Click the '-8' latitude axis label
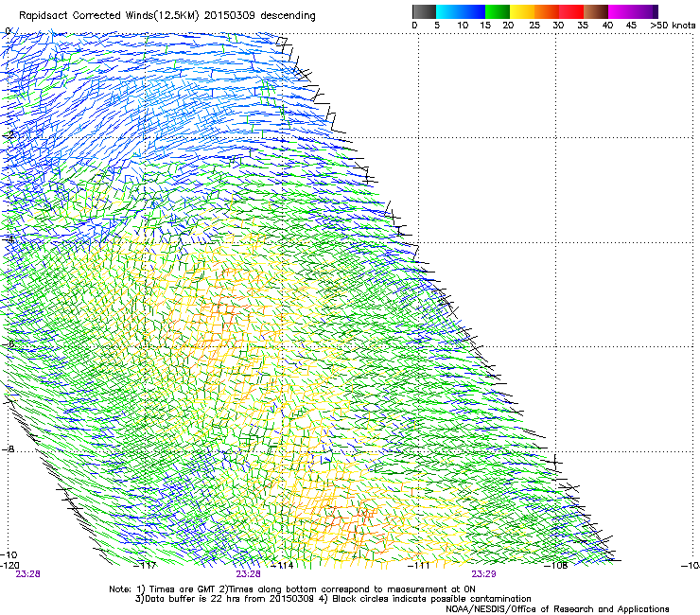700x615 pixels. click(x=8, y=449)
